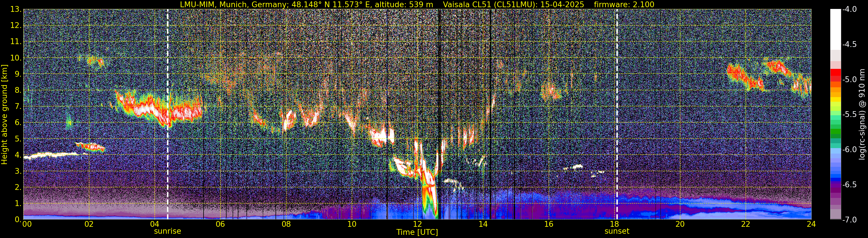Click the '-7.0' colorbar tick label
The image size is (868, 238).
tap(850, 220)
